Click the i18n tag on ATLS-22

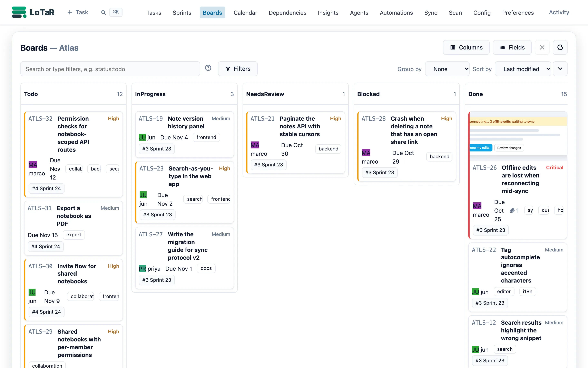tap(527, 291)
